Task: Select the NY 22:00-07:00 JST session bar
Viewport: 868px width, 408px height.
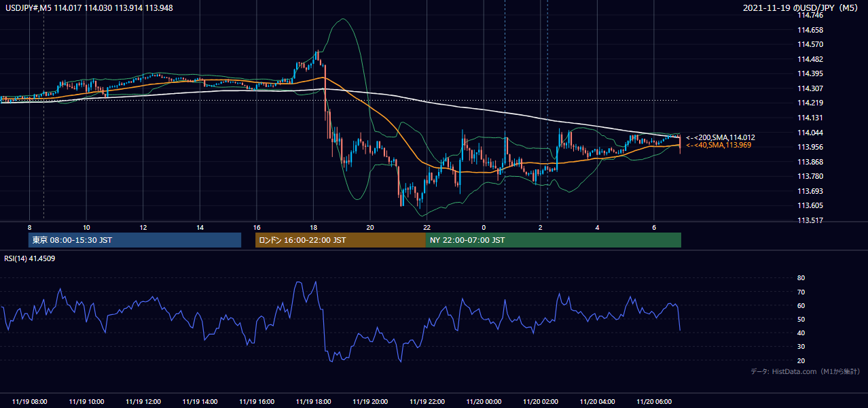Action: pyautogui.click(x=554, y=240)
